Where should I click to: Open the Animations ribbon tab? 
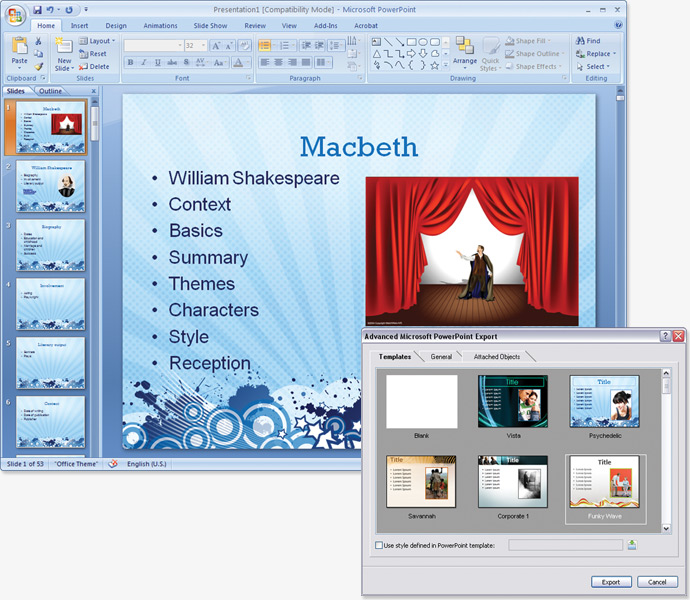click(x=160, y=26)
